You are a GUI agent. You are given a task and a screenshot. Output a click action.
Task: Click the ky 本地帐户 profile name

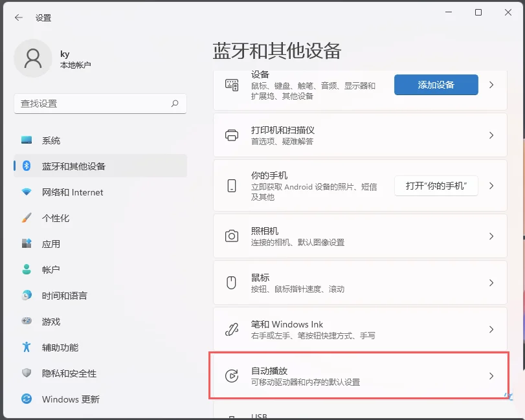point(75,60)
